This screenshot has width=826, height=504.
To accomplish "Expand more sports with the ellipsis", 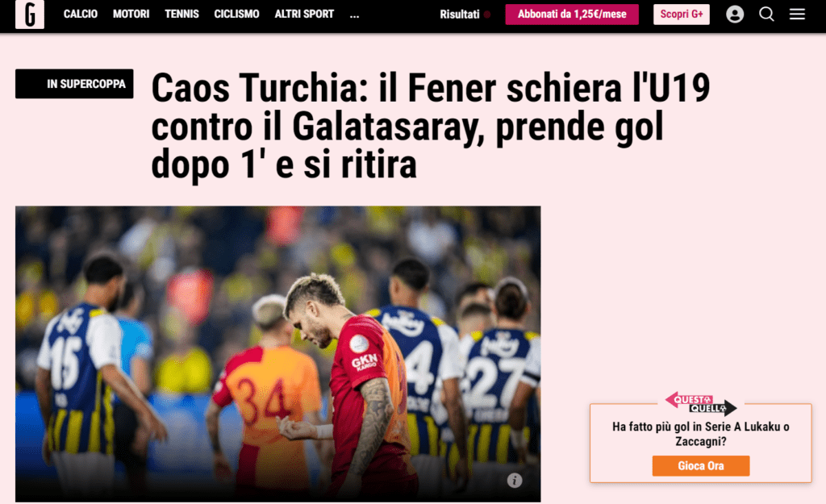I will click(354, 15).
